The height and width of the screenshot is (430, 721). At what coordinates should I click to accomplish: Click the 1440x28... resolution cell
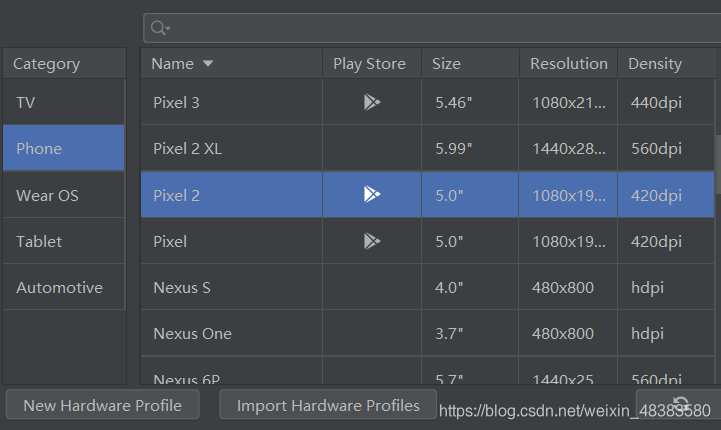coord(569,149)
